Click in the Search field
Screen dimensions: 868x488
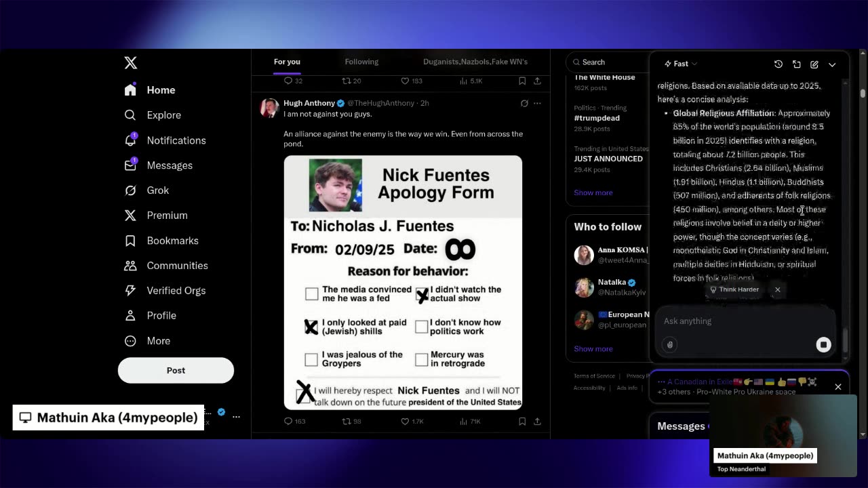tap(607, 62)
